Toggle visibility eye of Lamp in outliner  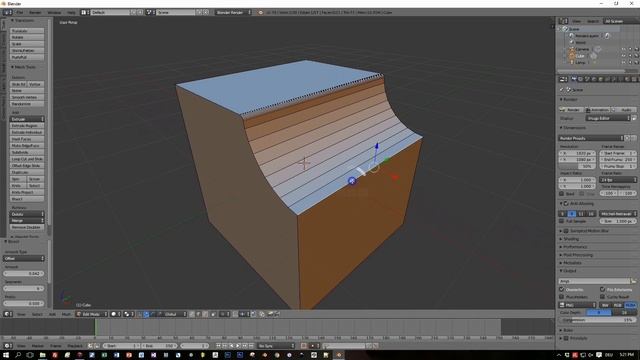623,62
